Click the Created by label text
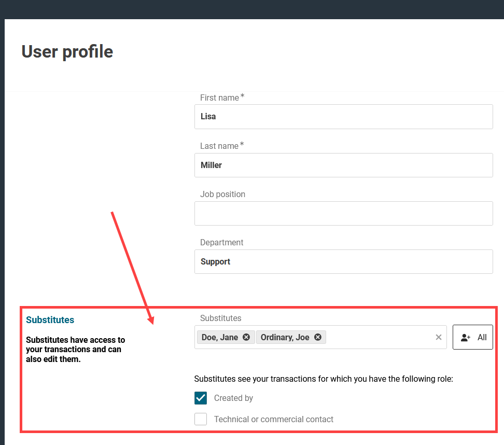 click(233, 398)
